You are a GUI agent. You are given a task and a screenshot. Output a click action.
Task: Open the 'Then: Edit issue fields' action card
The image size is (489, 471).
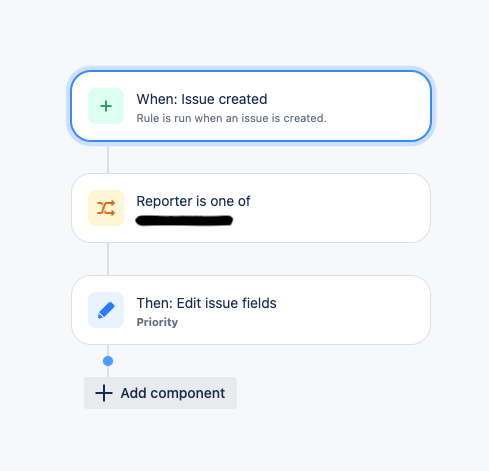tap(251, 310)
